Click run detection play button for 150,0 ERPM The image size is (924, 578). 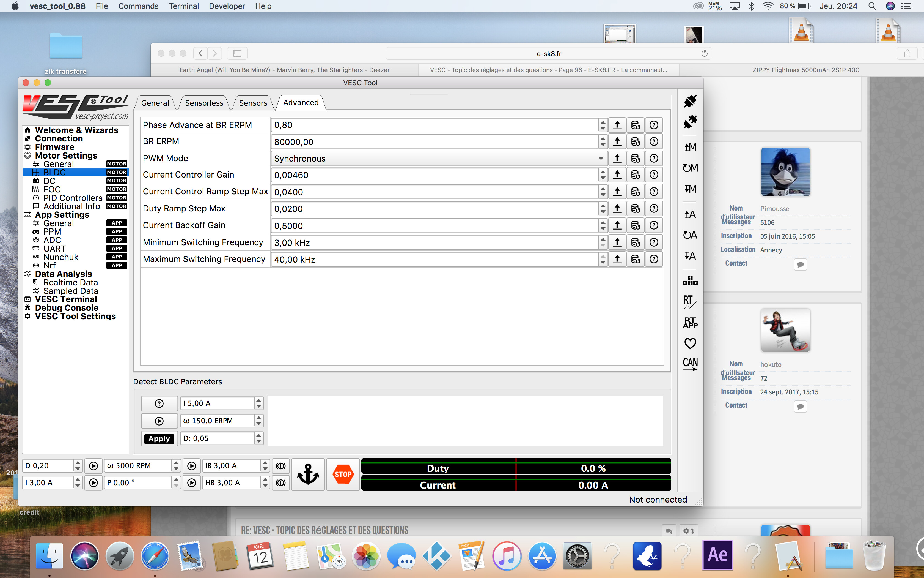pos(159,421)
